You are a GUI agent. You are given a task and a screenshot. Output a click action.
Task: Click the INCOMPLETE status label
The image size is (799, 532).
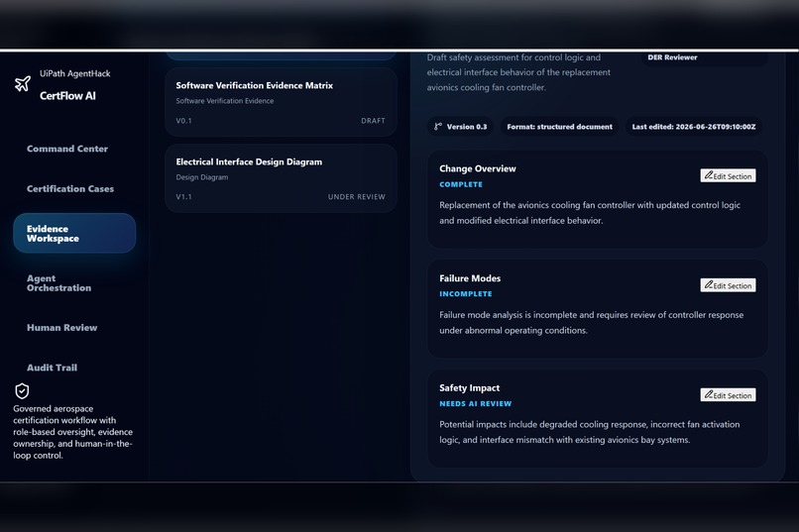point(466,294)
